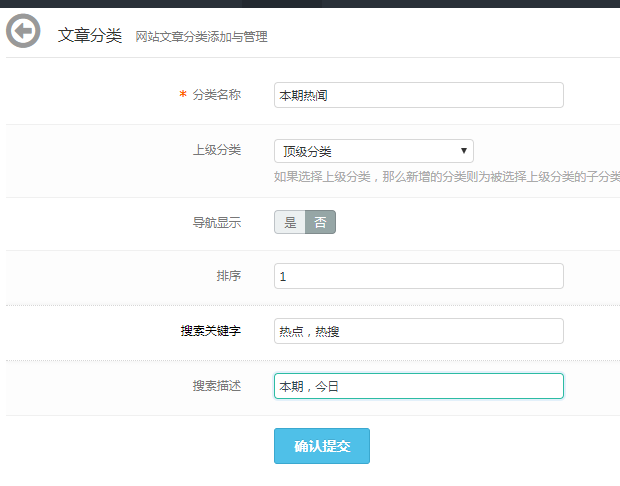The width and height of the screenshot is (620, 486).
Task: Click the parent category help text
Action: pyautogui.click(x=446, y=176)
